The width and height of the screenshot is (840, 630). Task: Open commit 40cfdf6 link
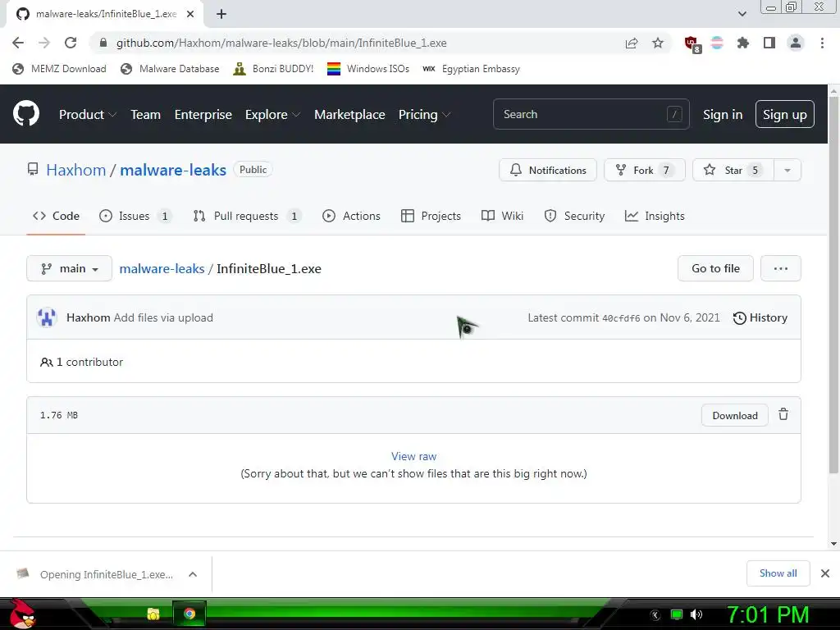click(x=621, y=318)
